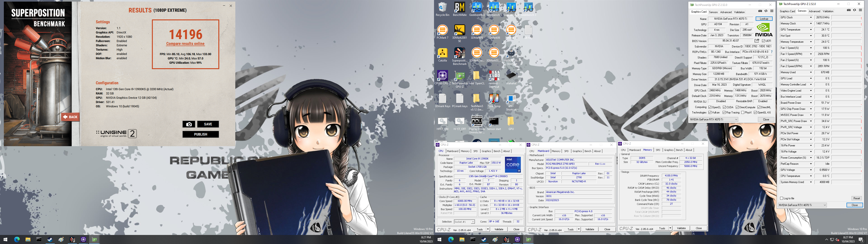868x244 pixels.
Task: Click the Lookup button in GPU-Z
Action: pyautogui.click(x=764, y=19)
